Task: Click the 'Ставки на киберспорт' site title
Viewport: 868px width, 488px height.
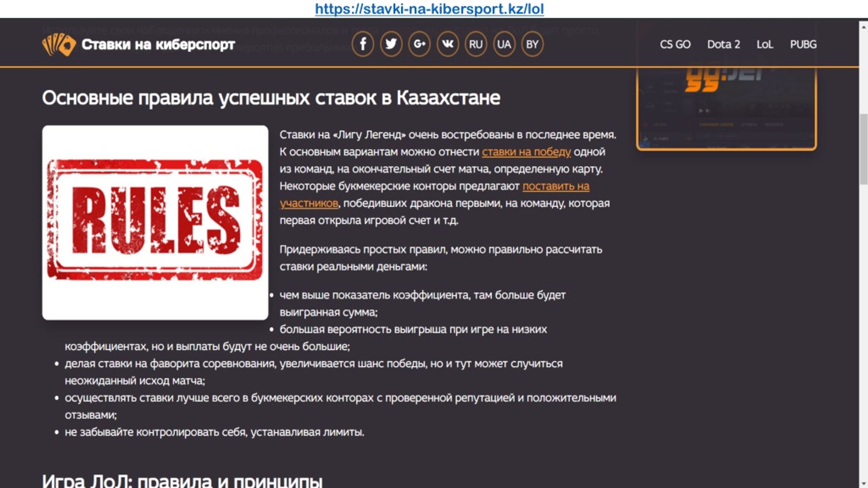Action: [x=158, y=44]
